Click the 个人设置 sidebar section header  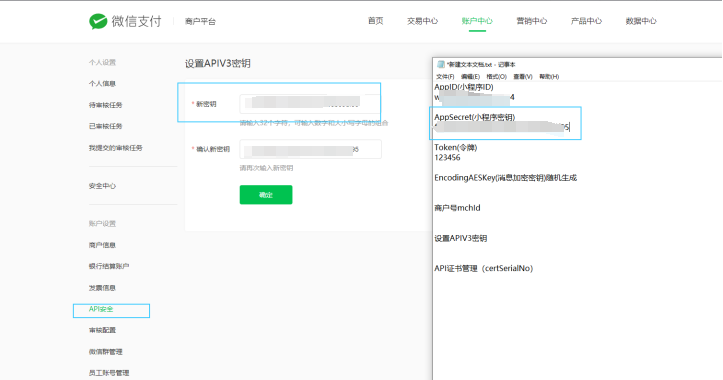click(102, 62)
